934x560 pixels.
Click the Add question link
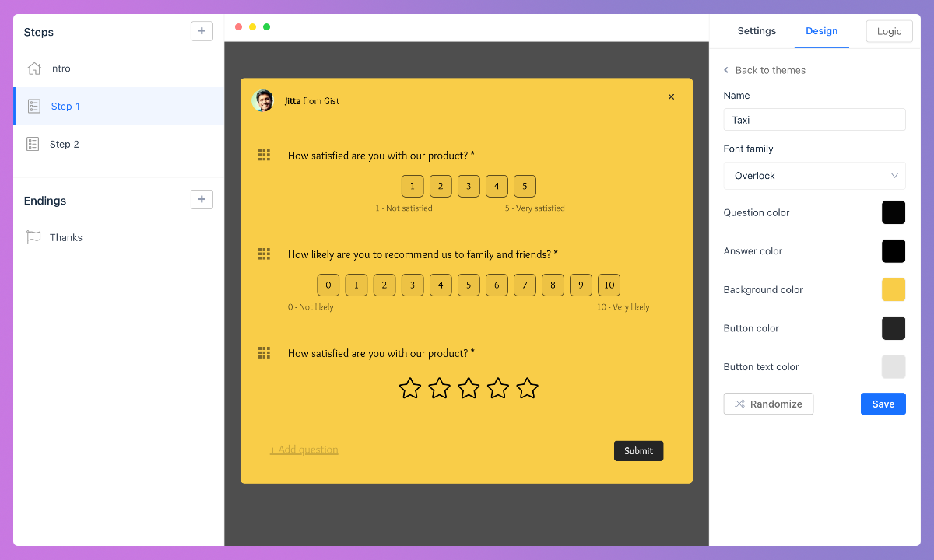point(304,450)
